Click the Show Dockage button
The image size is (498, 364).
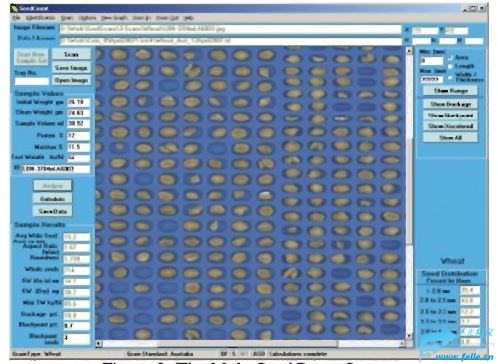(x=450, y=104)
